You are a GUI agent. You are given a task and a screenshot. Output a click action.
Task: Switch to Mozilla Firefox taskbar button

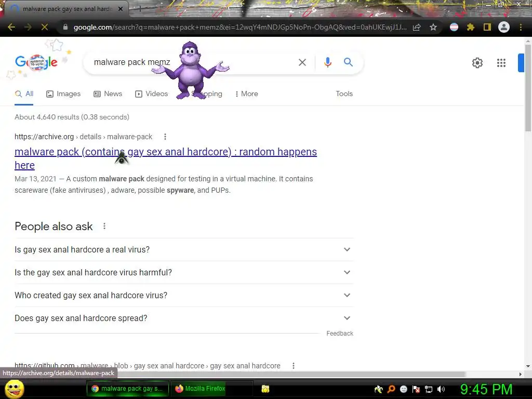click(x=211, y=389)
